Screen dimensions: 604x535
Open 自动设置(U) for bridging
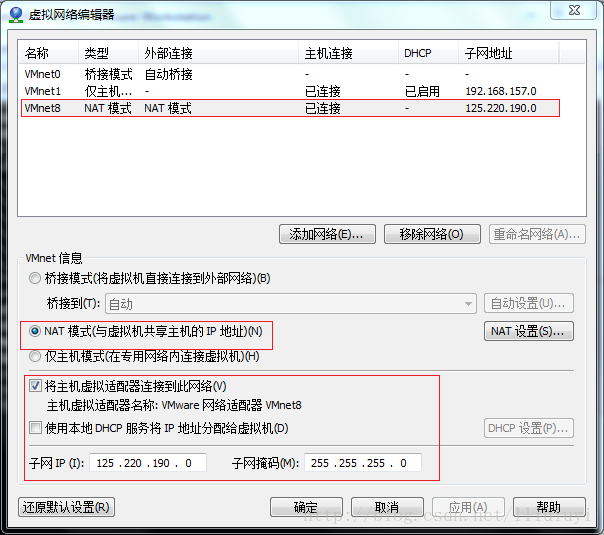pos(528,304)
